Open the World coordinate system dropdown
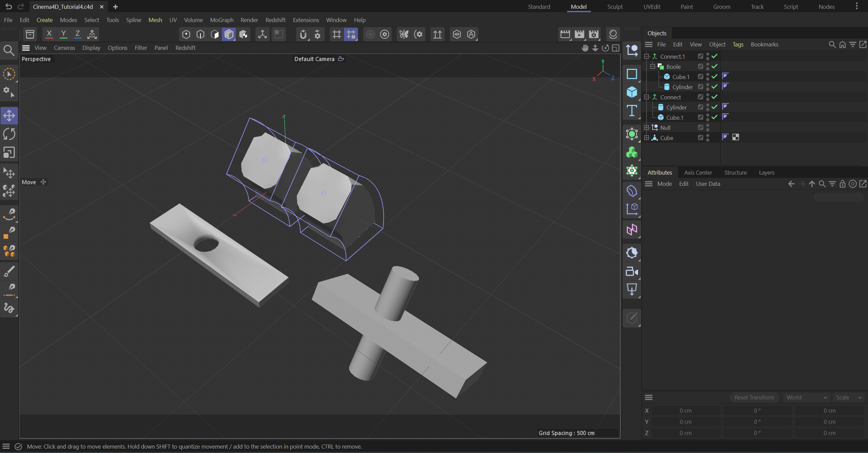The image size is (868, 453). [x=806, y=397]
